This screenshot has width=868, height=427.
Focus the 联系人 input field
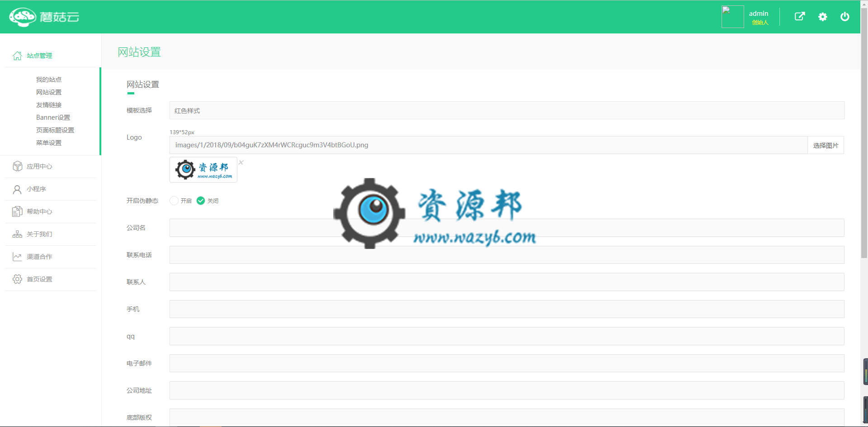tap(507, 282)
